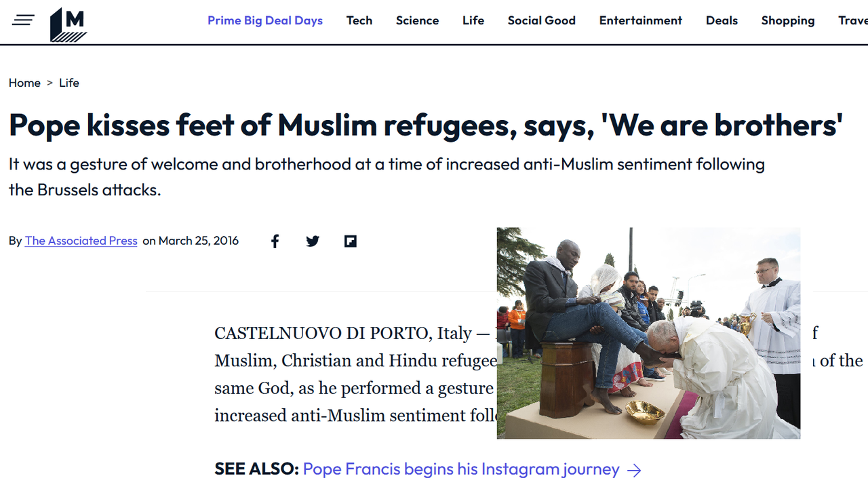Click the Mashable M logo

(68, 24)
